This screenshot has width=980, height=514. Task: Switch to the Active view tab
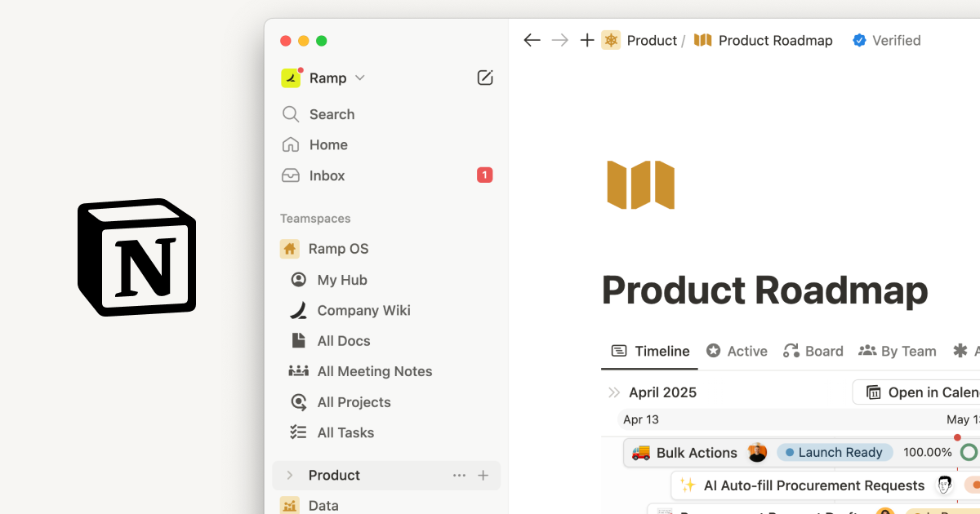pos(737,351)
